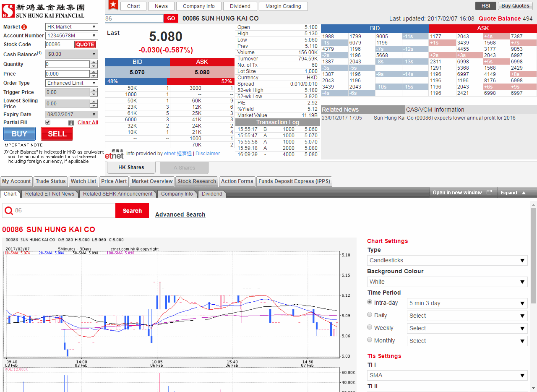Click the etnet logo

pos(114,154)
